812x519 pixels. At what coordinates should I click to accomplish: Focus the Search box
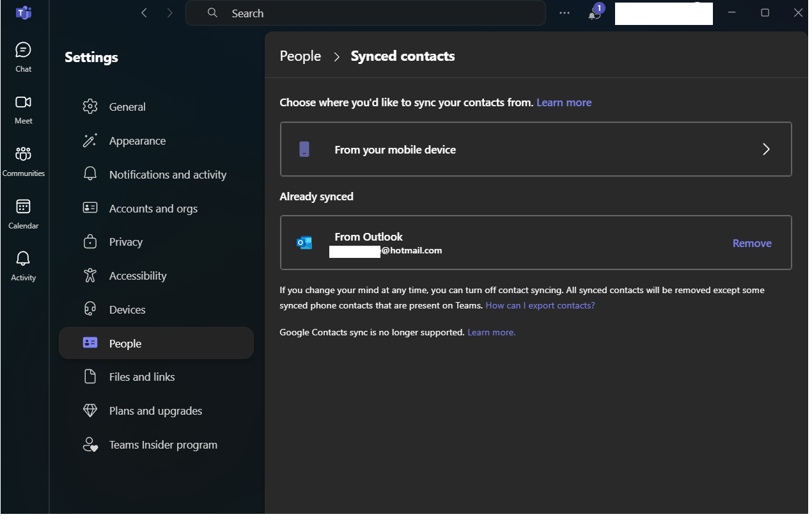click(x=366, y=13)
